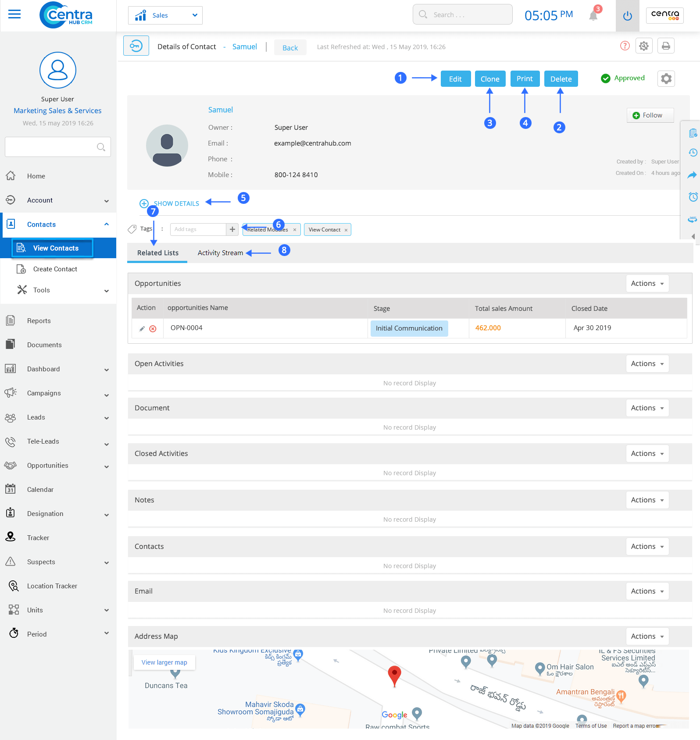Image resolution: width=700 pixels, height=740 pixels.
Task: Switch to the Activity Stream tab
Action: (220, 253)
